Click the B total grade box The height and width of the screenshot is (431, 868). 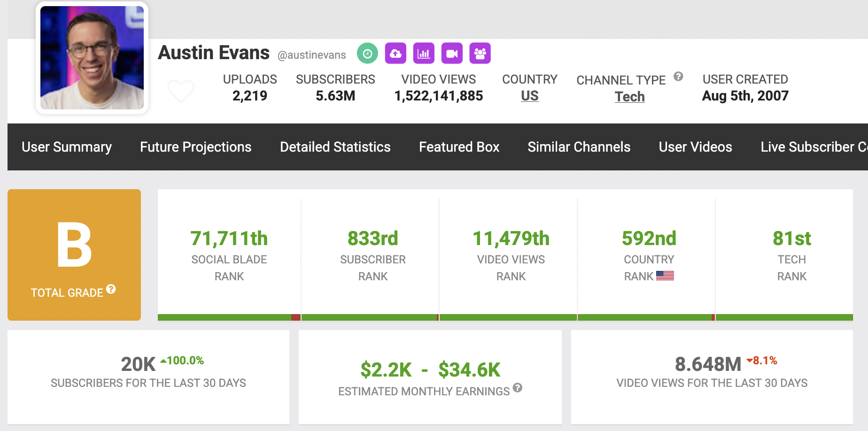(74, 255)
